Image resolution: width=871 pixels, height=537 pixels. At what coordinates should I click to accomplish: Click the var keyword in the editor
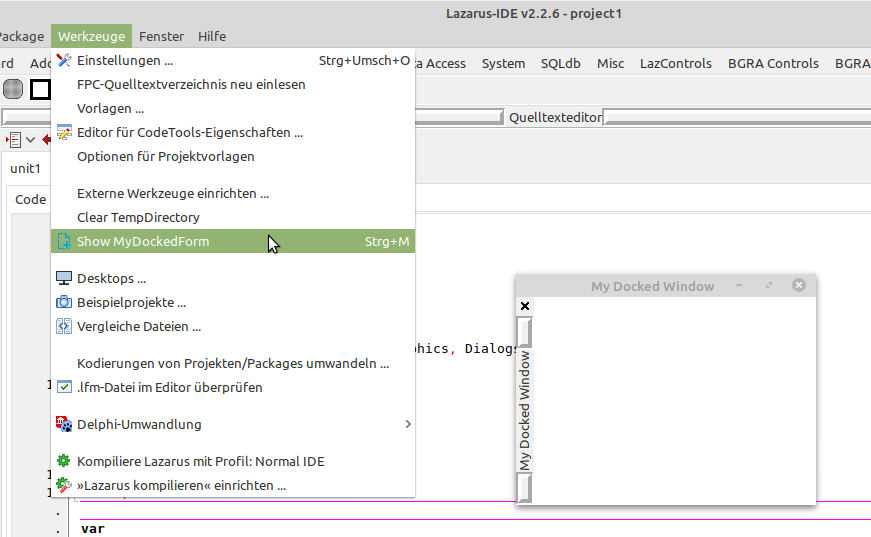point(93,529)
